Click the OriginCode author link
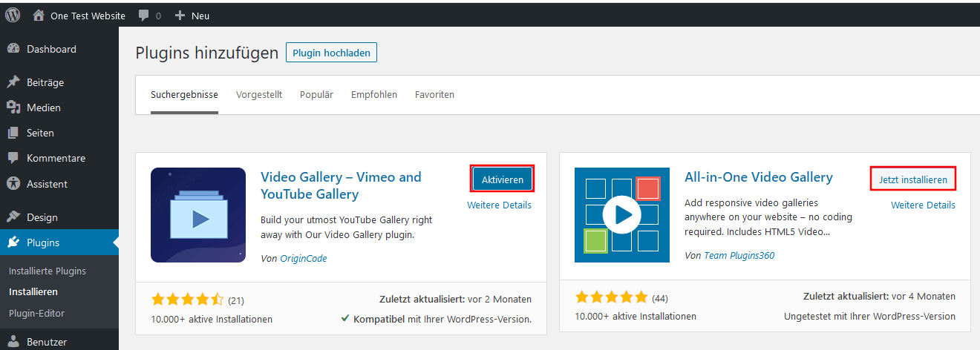Image resolution: width=980 pixels, height=350 pixels. tap(304, 259)
